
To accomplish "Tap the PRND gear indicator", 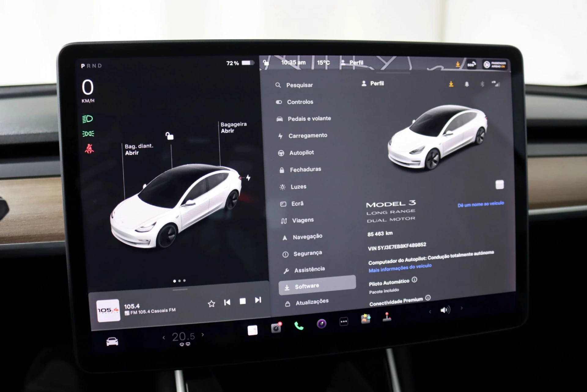I will tap(91, 66).
